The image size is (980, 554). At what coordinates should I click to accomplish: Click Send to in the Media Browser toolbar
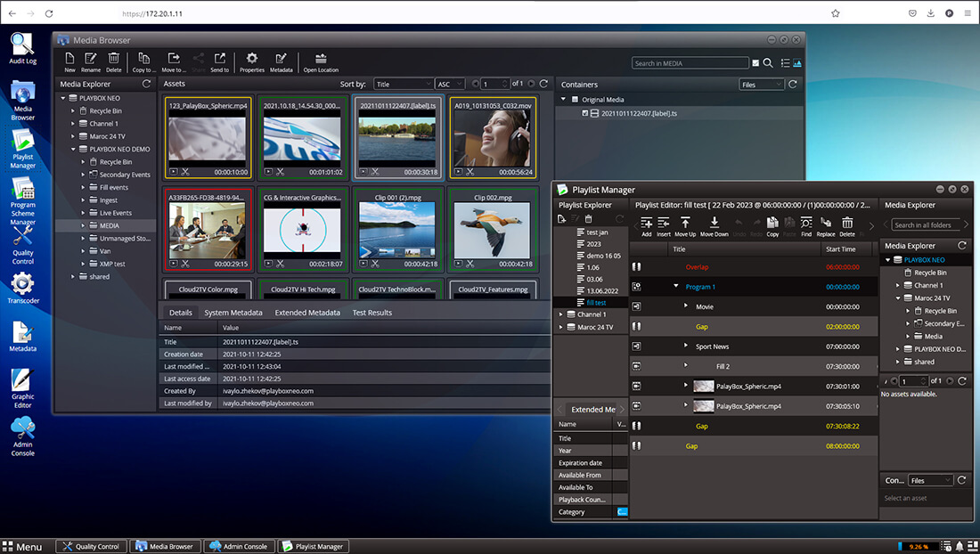coord(219,61)
